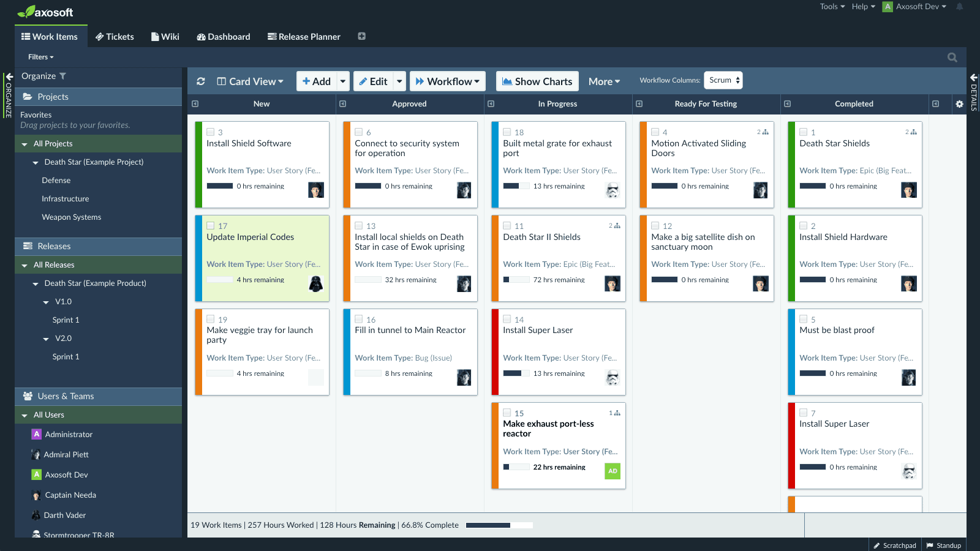Select checkbox on card 17 Update Imperial Codes
The image size is (980, 551).
(211, 226)
